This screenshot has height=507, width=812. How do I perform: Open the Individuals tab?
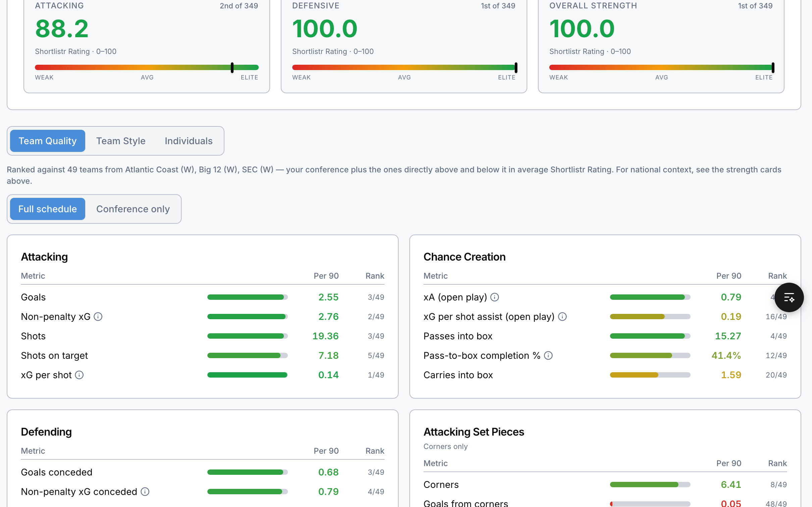coord(189,141)
